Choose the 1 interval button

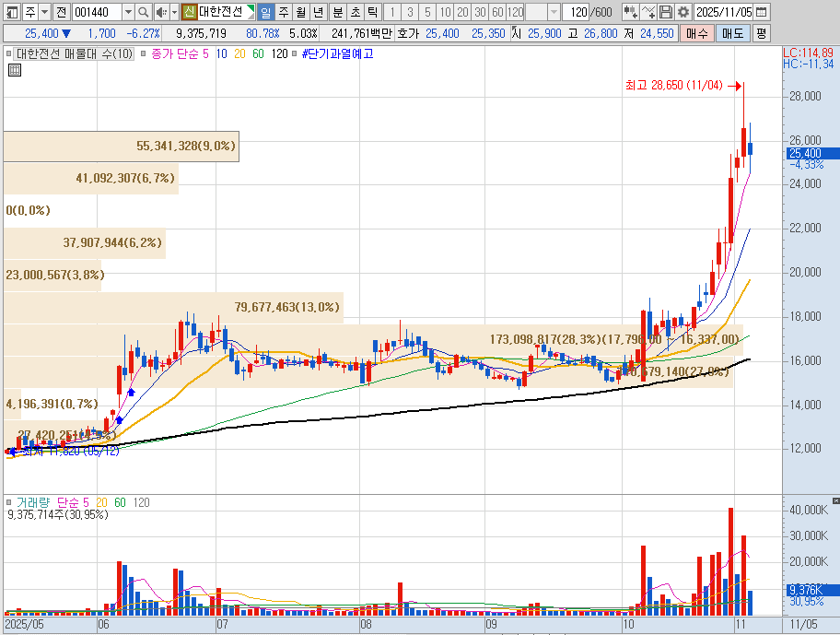(x=392, y=12)
